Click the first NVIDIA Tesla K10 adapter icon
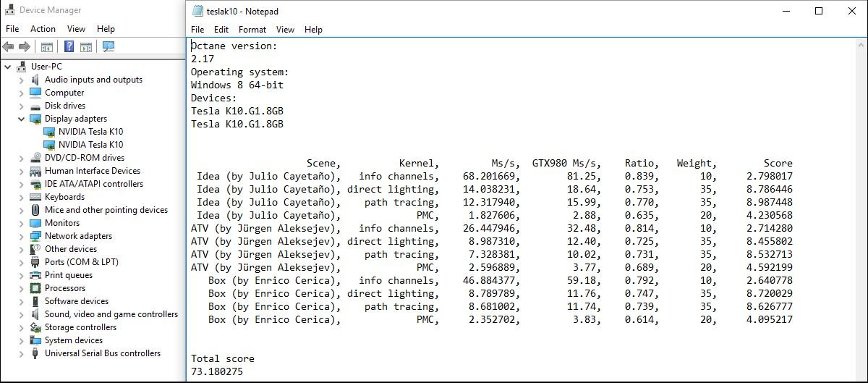868x383 pixels. click(x=49, y=132)
